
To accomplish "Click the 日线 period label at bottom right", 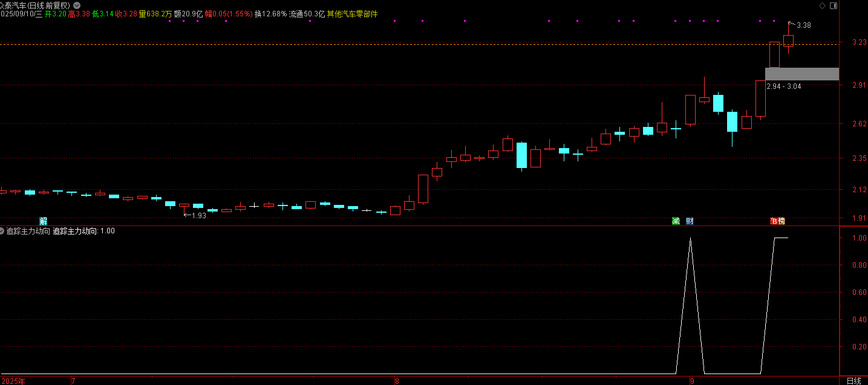I will (x=853, y=381).
